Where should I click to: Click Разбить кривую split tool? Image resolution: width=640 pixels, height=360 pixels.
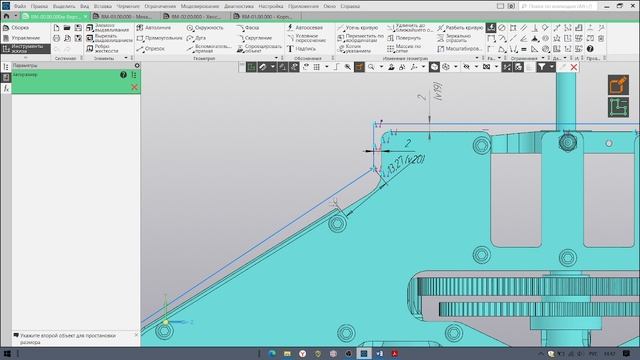tap(460, 28)
